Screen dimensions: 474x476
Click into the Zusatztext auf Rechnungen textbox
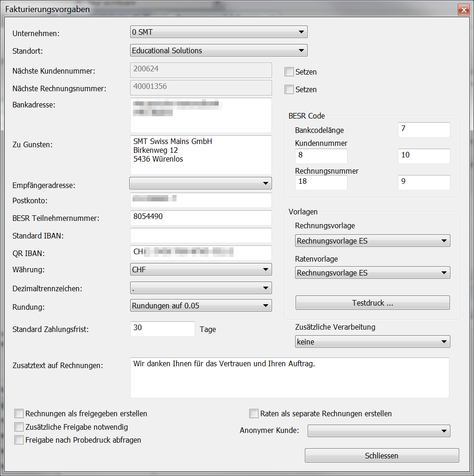click(290, 377)
